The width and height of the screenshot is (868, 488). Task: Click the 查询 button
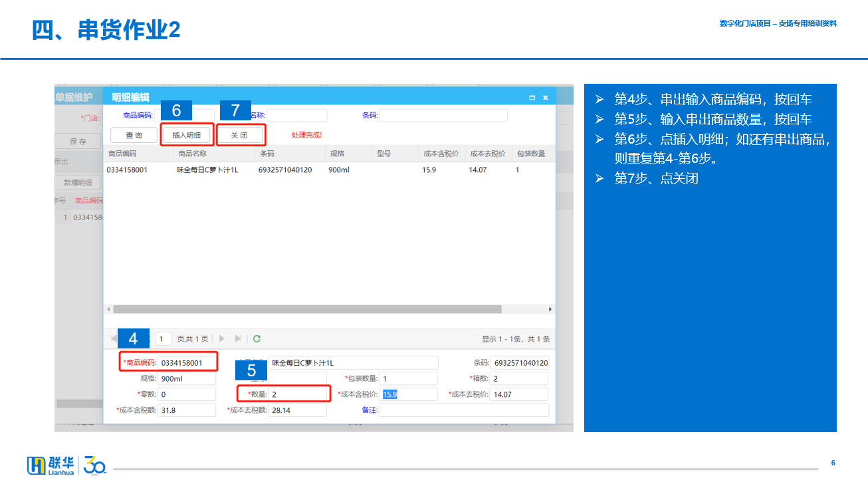point(134,135)
